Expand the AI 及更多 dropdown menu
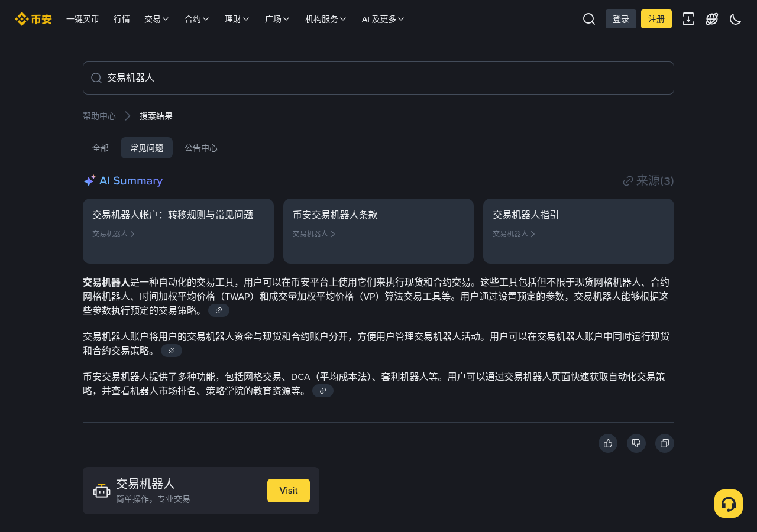The height and width of the screenshot is (532, 757). (383, 19)
